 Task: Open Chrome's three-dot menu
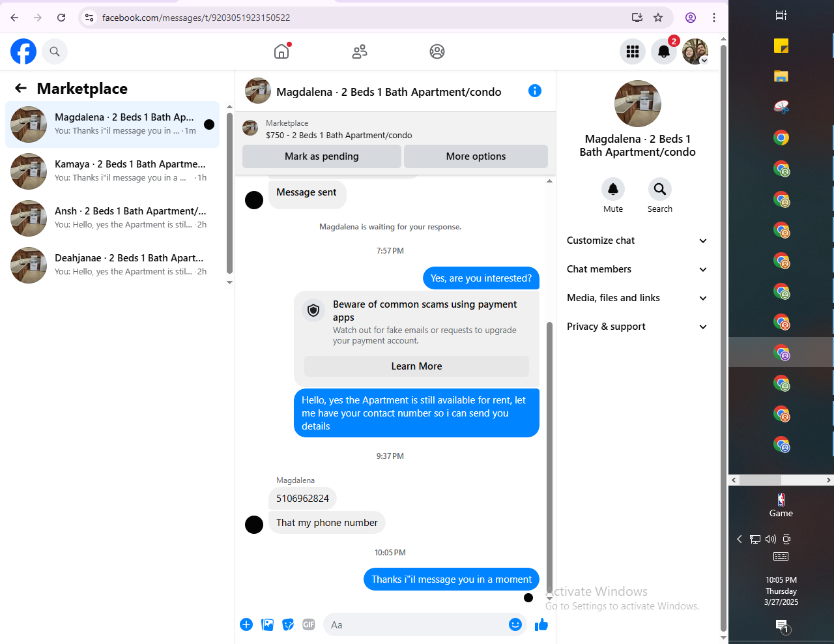(x=714, y=18)
